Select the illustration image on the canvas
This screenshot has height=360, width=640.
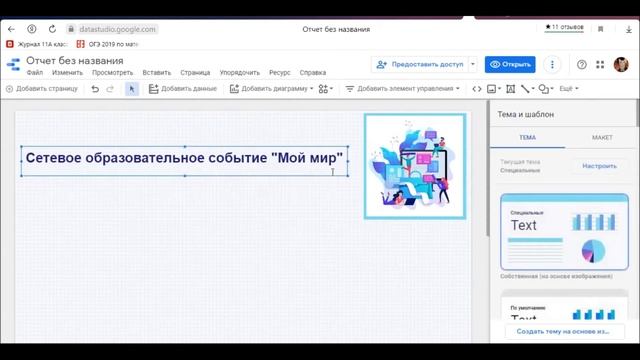415,166
